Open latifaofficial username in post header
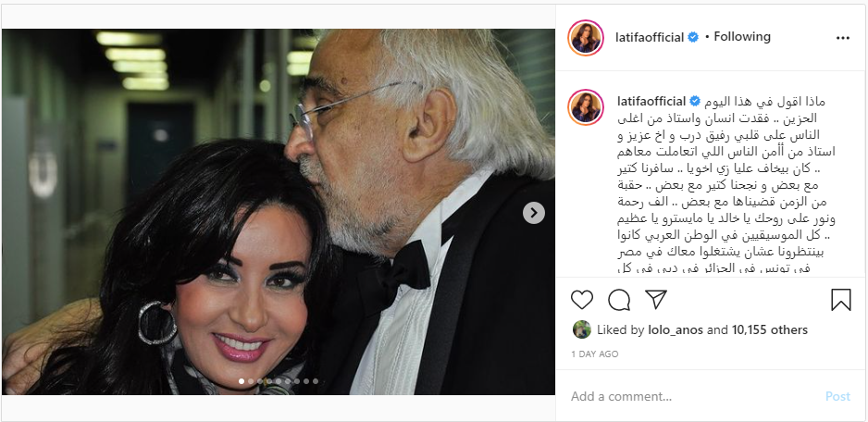 650,37
